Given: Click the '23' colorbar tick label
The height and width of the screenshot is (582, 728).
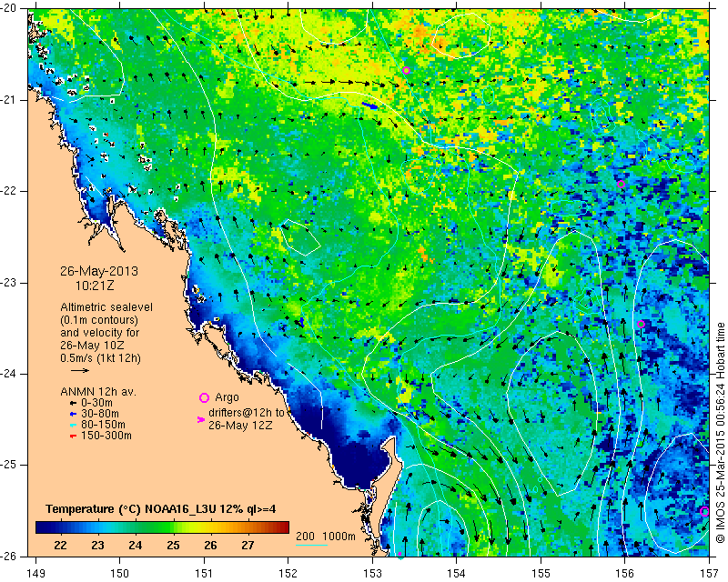Looking at the screenshot, I should click(x=97, y=546).
